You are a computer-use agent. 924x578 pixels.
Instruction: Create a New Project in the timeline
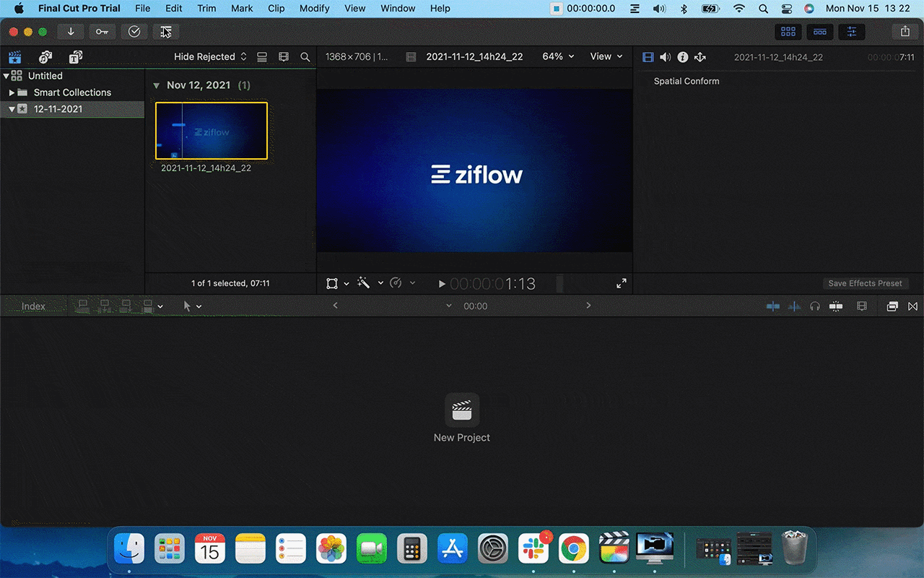462,418
